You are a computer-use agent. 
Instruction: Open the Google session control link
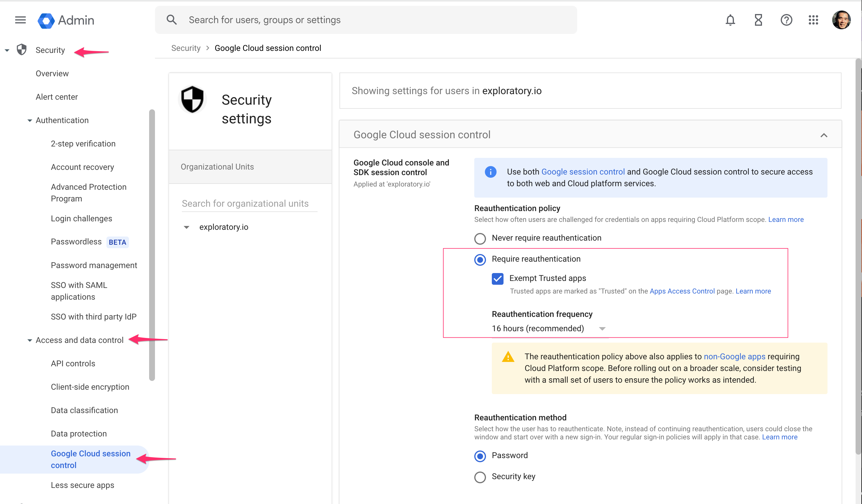(583, 172)
